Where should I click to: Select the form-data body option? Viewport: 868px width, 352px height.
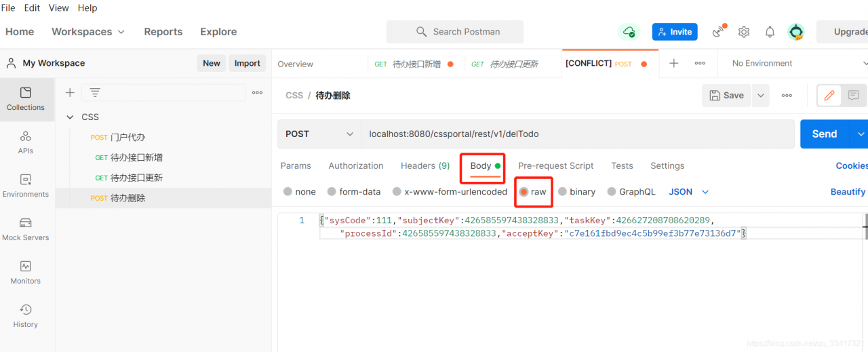click(x=354, y=192)
